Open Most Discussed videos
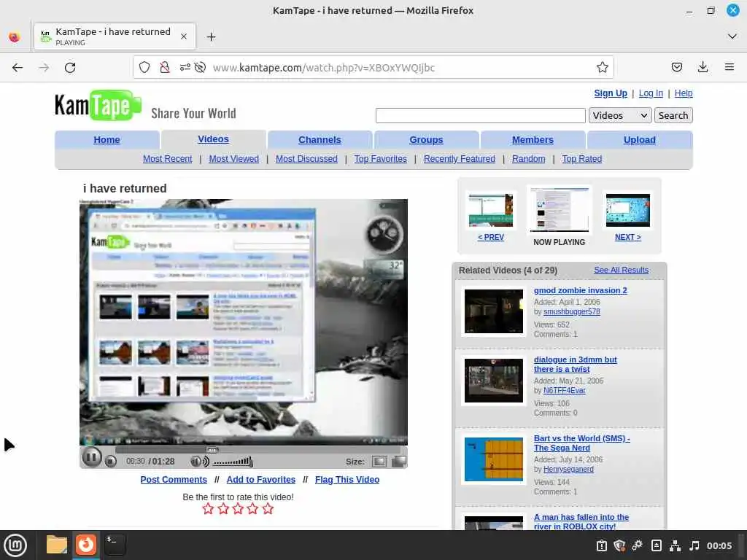The height and width of the screenshot is (560, 747). coord(306,159)
